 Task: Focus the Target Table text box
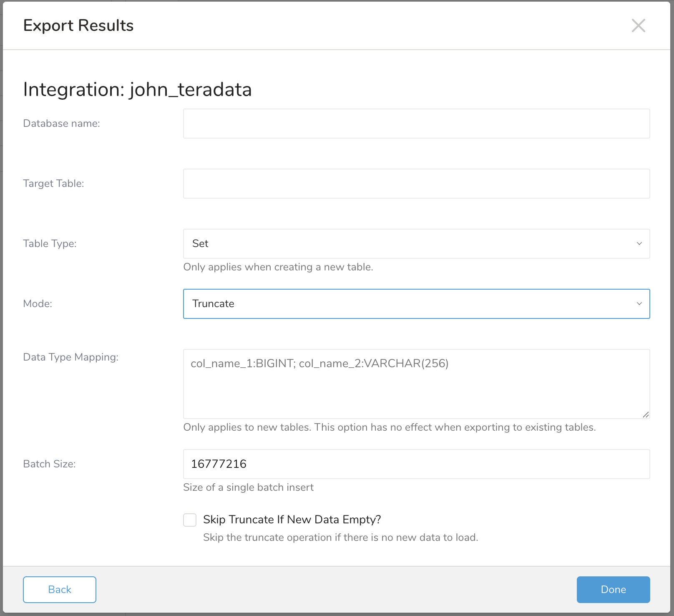(x=416, y=184)
